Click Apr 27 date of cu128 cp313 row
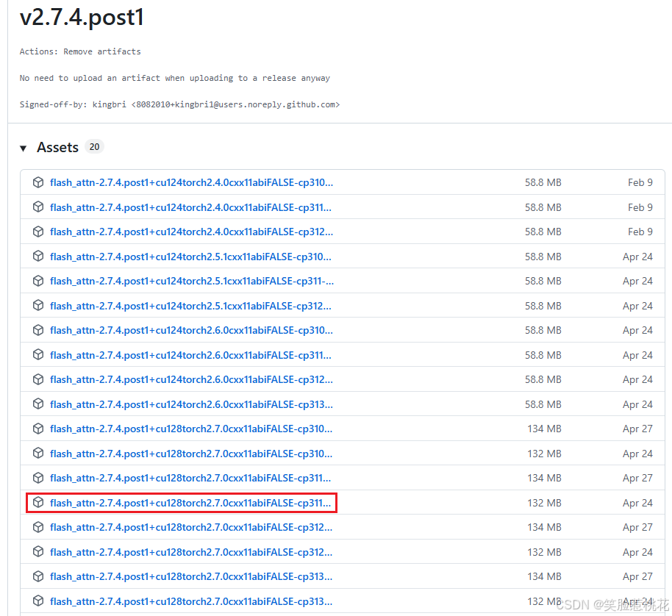Viewport: 672px width, 616px height. [637, 576]
